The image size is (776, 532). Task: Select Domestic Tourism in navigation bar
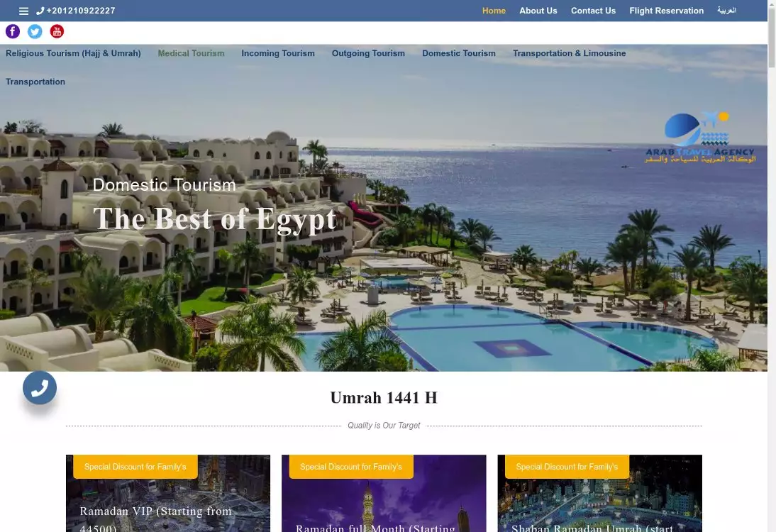pos(458,53)
